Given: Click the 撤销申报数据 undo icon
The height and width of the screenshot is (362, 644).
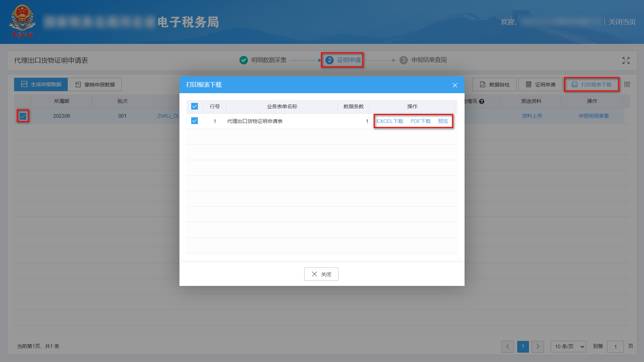Looking at the screenshot, I should (x=77, y=84).
